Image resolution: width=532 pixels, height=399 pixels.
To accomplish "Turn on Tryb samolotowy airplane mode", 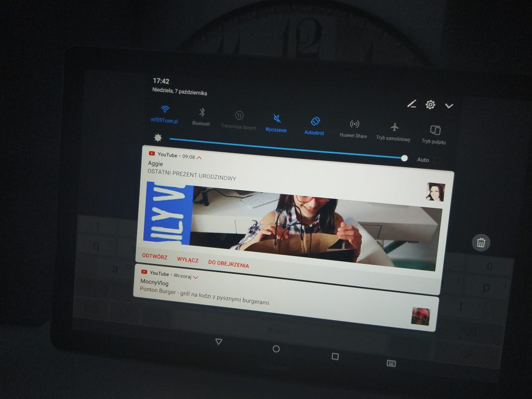I will (x=394, y=128).
